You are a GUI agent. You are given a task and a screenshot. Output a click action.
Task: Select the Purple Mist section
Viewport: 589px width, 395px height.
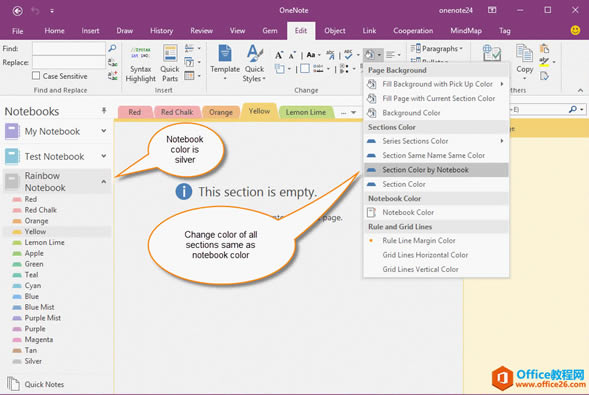tap(42, 318)
